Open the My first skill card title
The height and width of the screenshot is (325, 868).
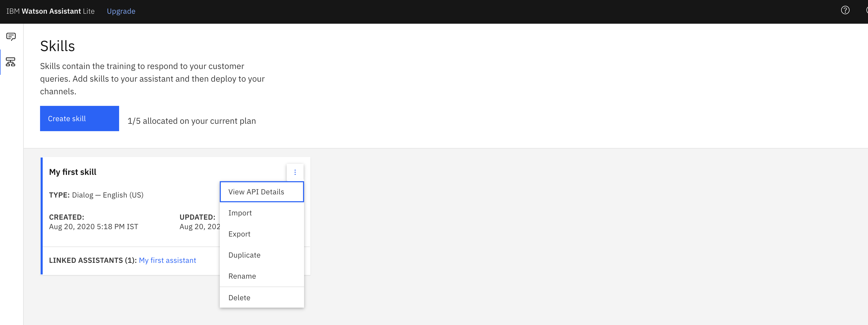click(73, 172)
